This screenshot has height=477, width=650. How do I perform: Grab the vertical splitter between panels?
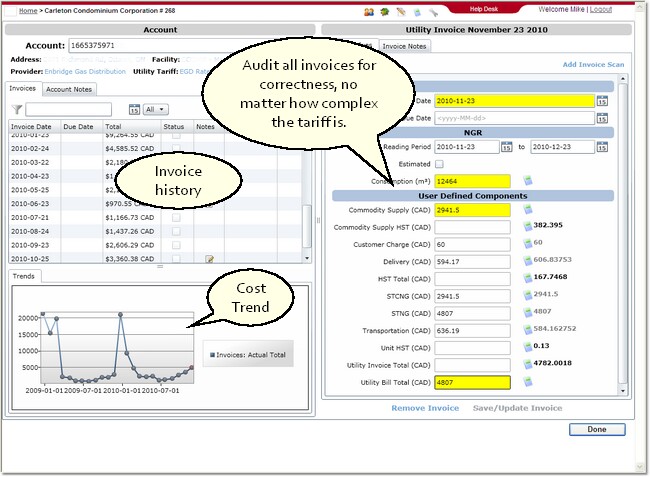click(318, 220)
